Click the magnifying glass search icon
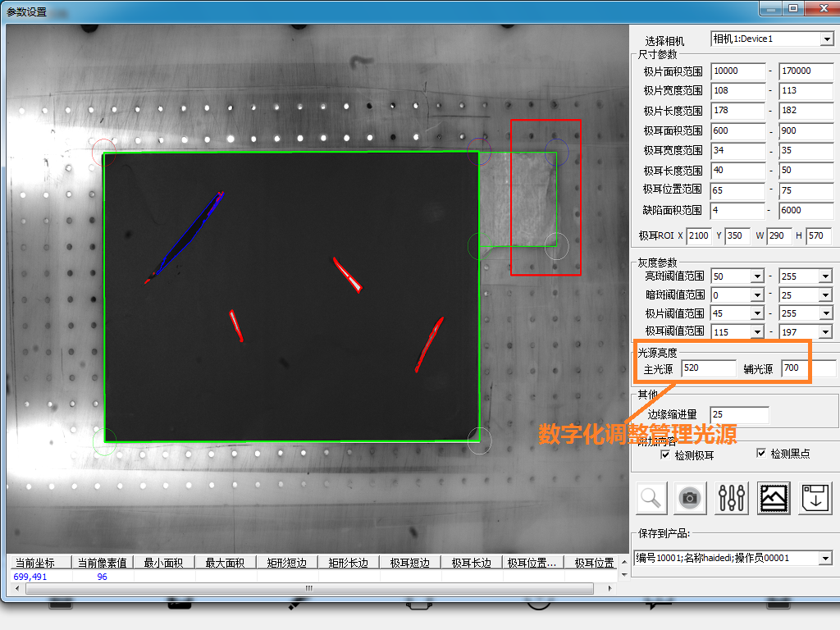This screenshot has height=630, width=840. 651,498
